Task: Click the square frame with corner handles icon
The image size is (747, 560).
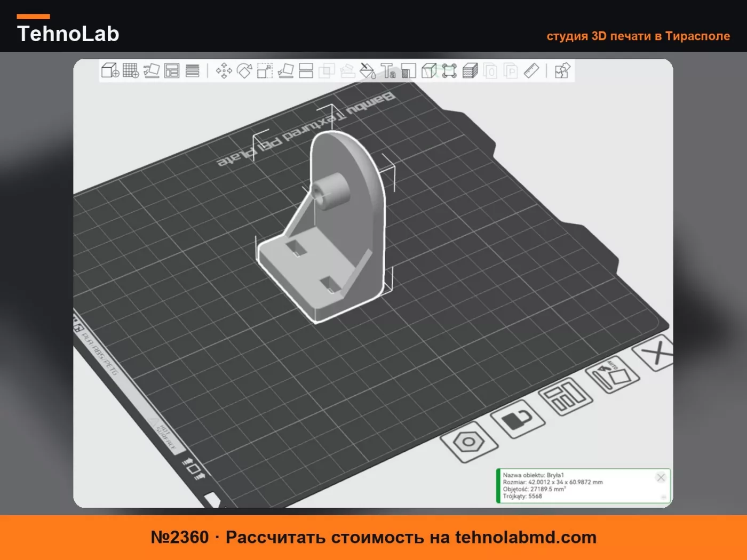Action: pyautogui.click(x=449, y=70)
